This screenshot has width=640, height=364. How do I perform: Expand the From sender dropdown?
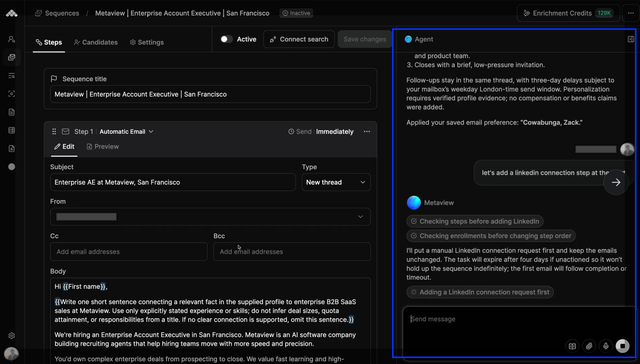pos(210,217)
